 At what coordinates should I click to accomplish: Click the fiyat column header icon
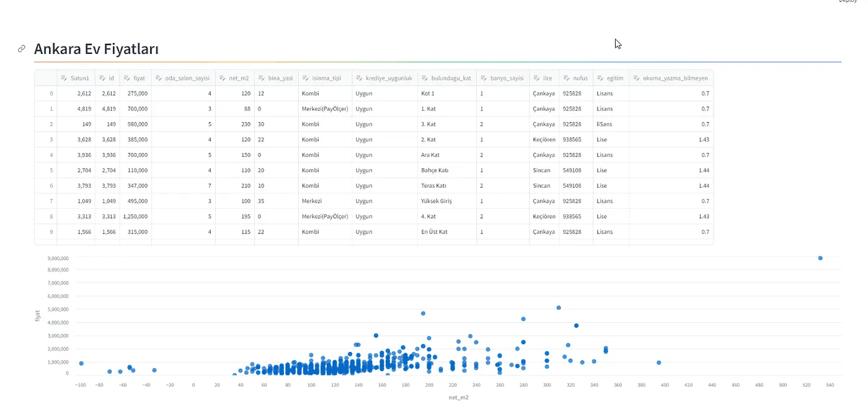point(126,78)
